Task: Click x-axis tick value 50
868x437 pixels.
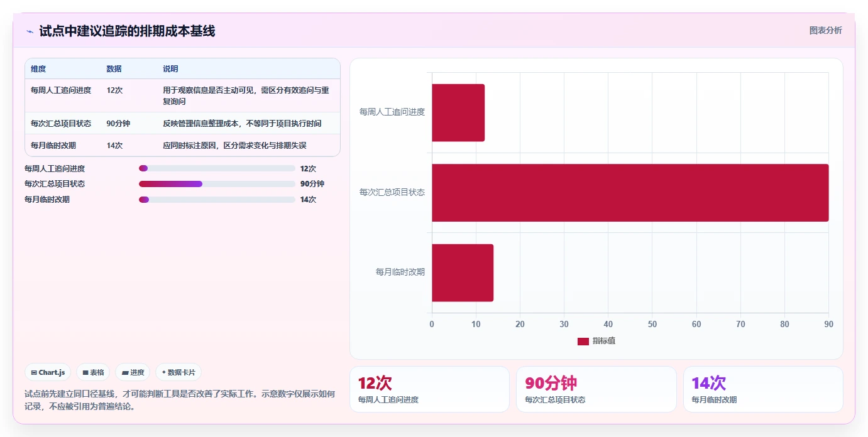Action: 652,324
